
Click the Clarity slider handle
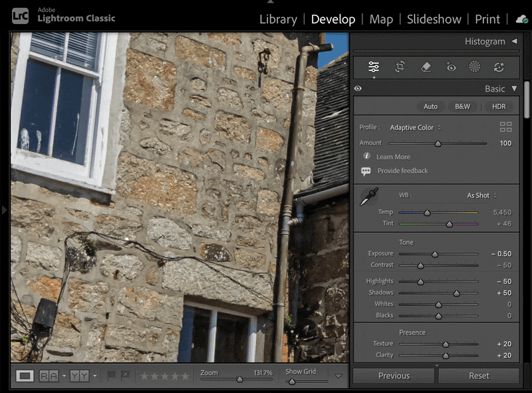(446, 356)
